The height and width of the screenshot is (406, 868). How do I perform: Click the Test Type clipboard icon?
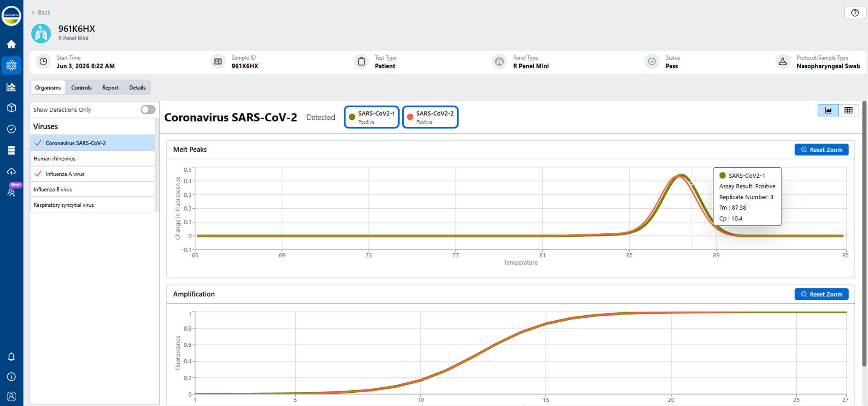(362, 61)
